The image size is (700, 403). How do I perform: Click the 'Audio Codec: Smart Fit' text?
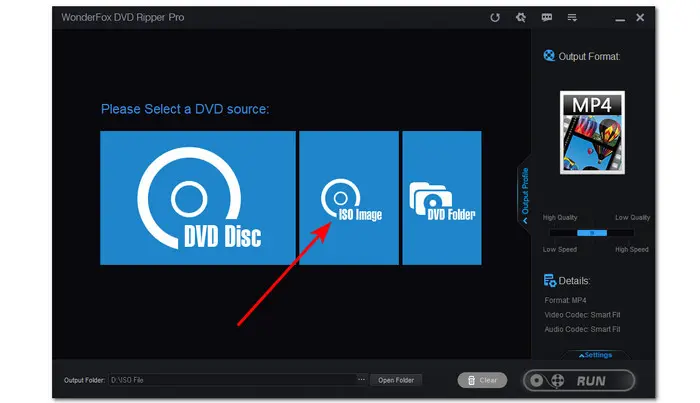582,329
